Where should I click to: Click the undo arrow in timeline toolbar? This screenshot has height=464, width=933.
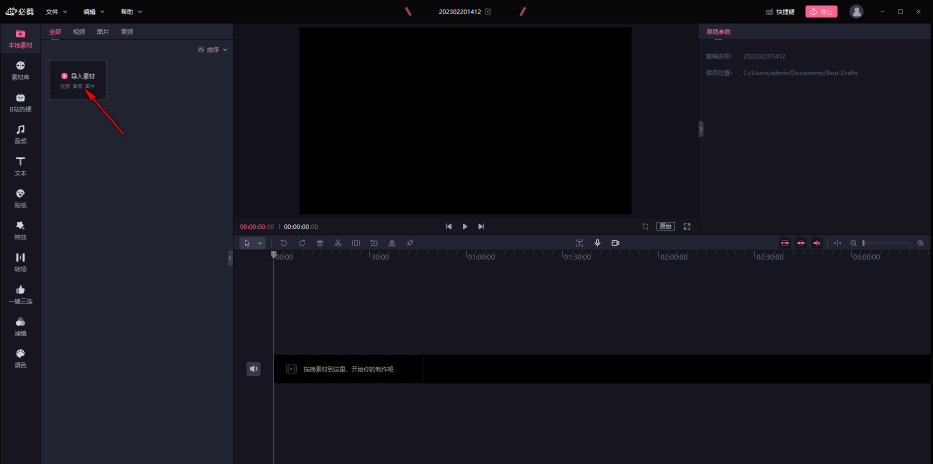coord(284,243)
